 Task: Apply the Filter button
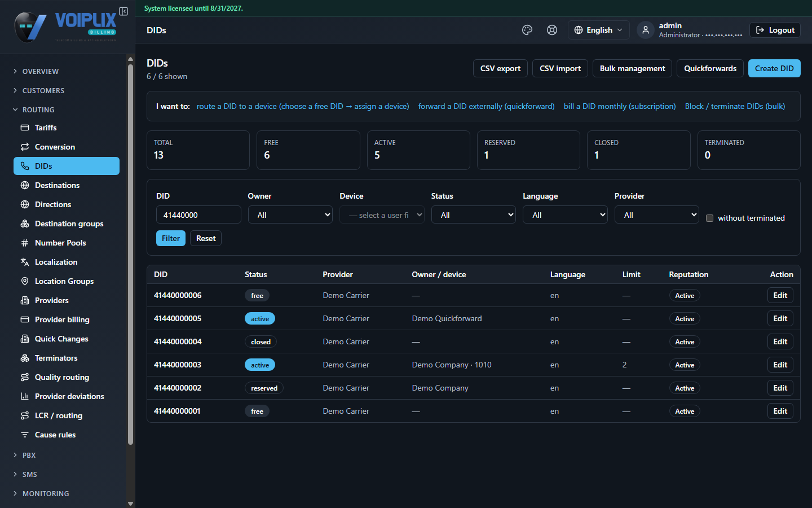(x=171, y=238)
